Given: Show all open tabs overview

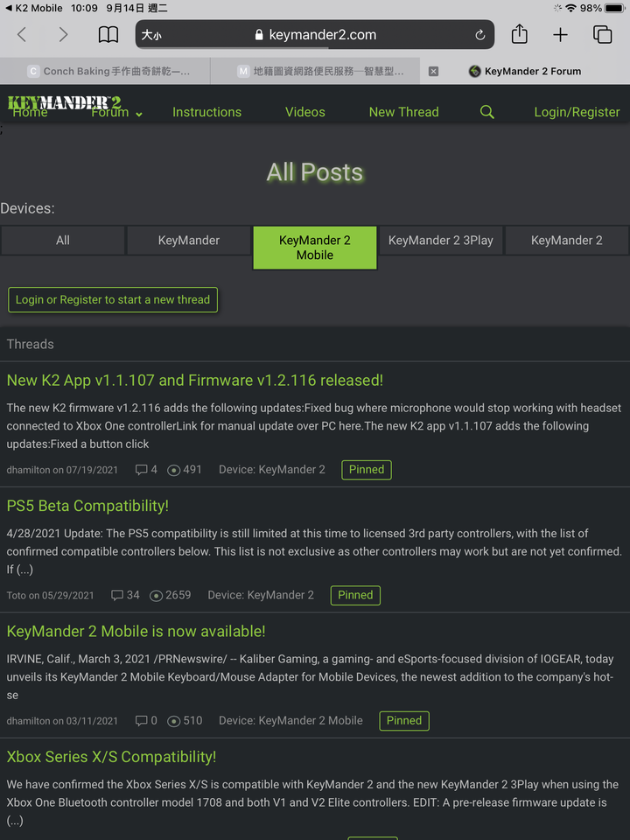Looking at the screenshot, I should click(x=603, y=35).
